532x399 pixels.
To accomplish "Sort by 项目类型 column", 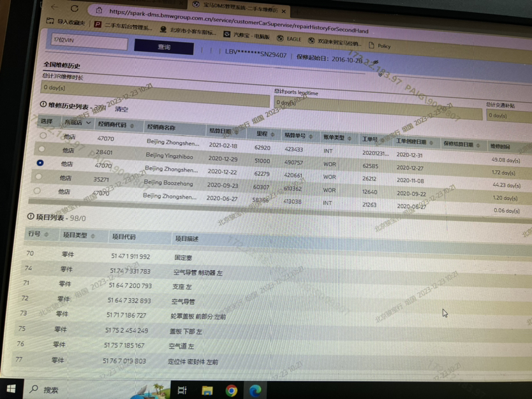I will 93,236.
